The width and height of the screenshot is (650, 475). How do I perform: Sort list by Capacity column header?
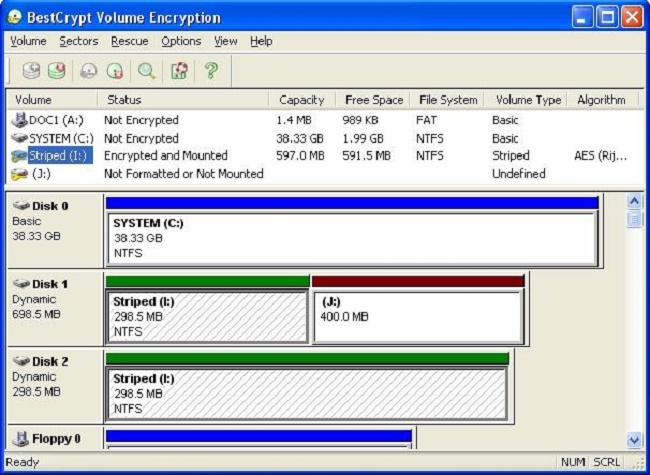tap(302, 100)
